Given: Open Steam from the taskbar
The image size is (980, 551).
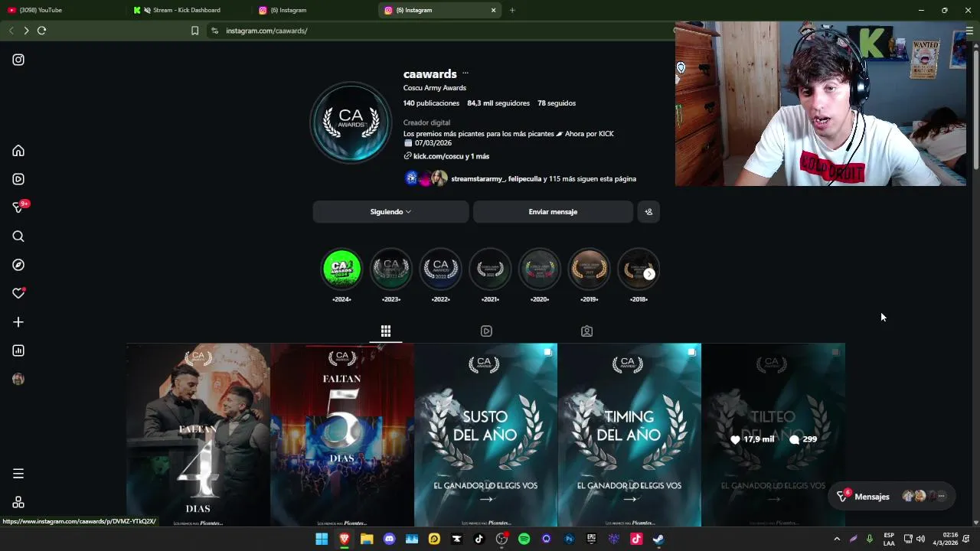Looking at the screenshot, I should pyautogui.click(x=658, y=539).
